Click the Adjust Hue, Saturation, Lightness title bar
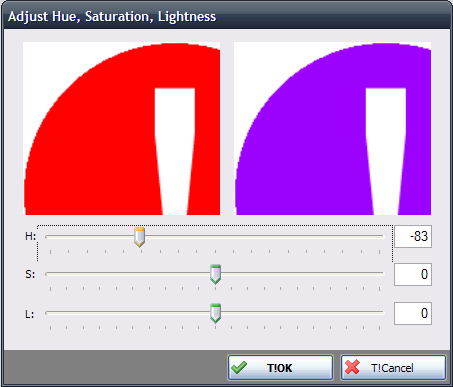 pyautogui.click(x=227, y=16)
